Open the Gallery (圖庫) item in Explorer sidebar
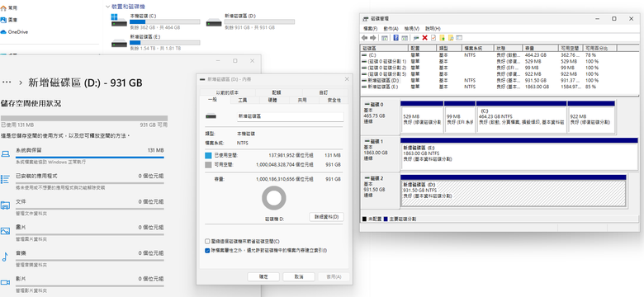Viewport: 644px width, 297px height. click(x=9, y=19)
